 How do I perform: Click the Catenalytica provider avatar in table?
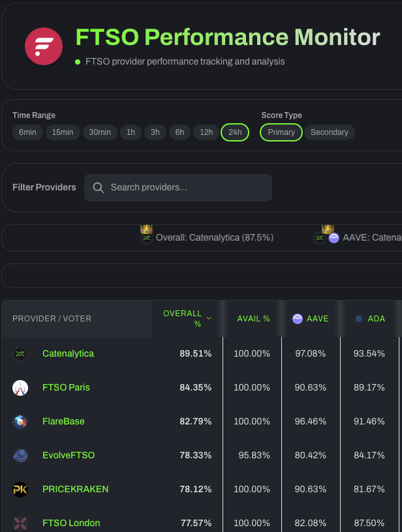[20, 354]
